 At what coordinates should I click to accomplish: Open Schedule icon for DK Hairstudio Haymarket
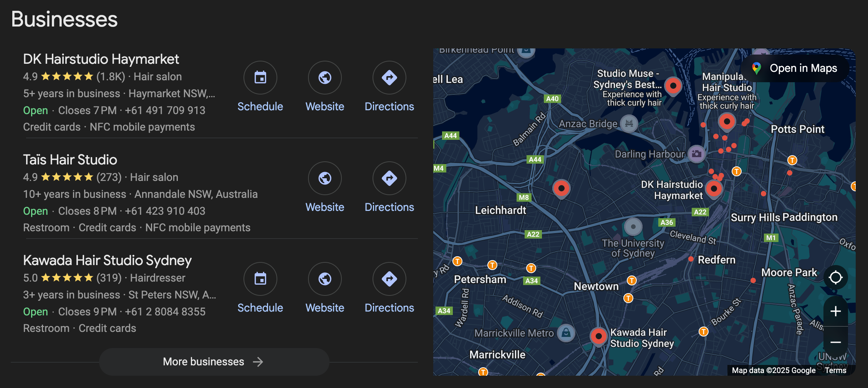click(260, 78)
